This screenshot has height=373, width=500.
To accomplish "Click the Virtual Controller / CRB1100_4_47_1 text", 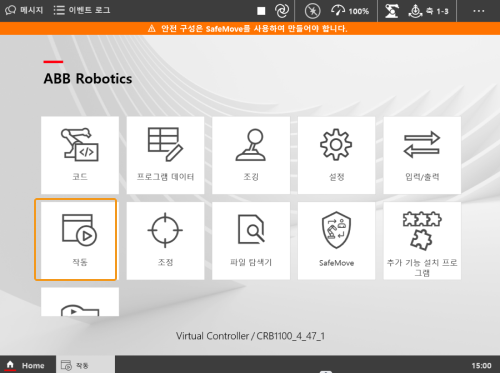I will coord(250,336).
